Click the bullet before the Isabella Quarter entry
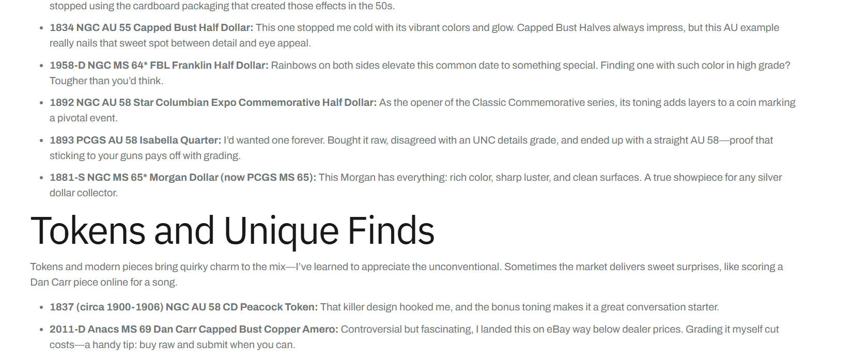The width and height of the screenshot is (868, 360). click(x=41, y=140)
